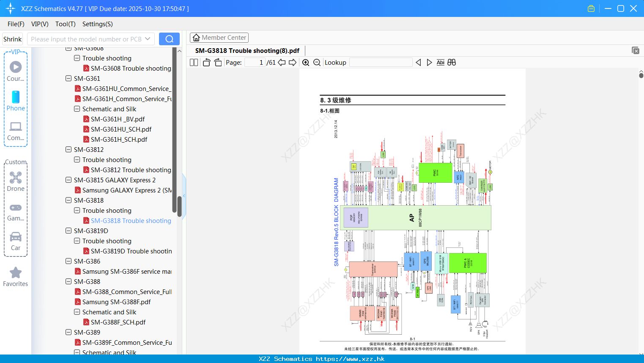
Task: Open SM-G3812 Trouble shooting file
Action: coord(127,170)
